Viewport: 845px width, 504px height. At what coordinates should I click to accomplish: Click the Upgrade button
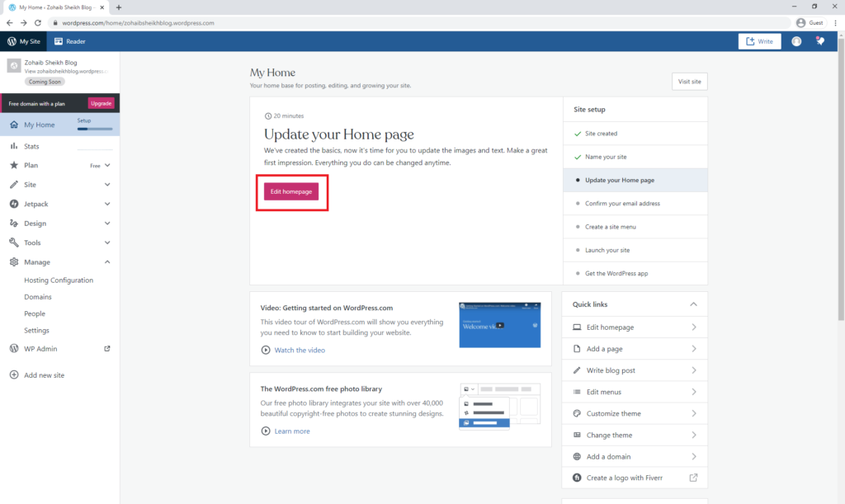click(101, 103)
